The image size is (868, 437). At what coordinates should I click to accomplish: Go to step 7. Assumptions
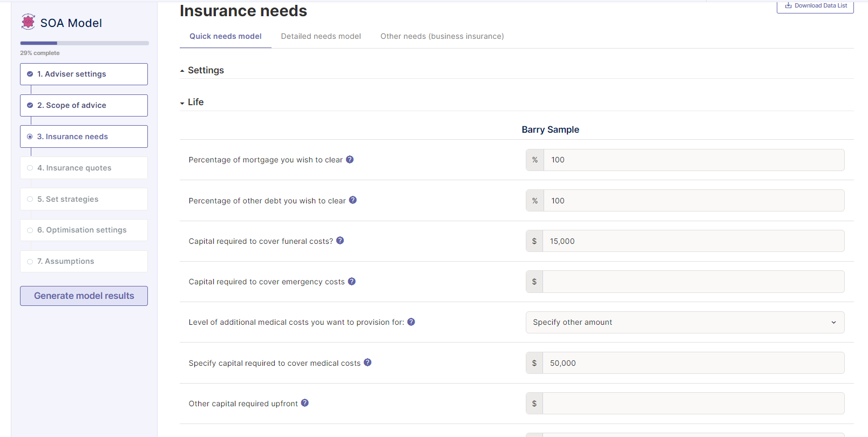pos(84,261)
